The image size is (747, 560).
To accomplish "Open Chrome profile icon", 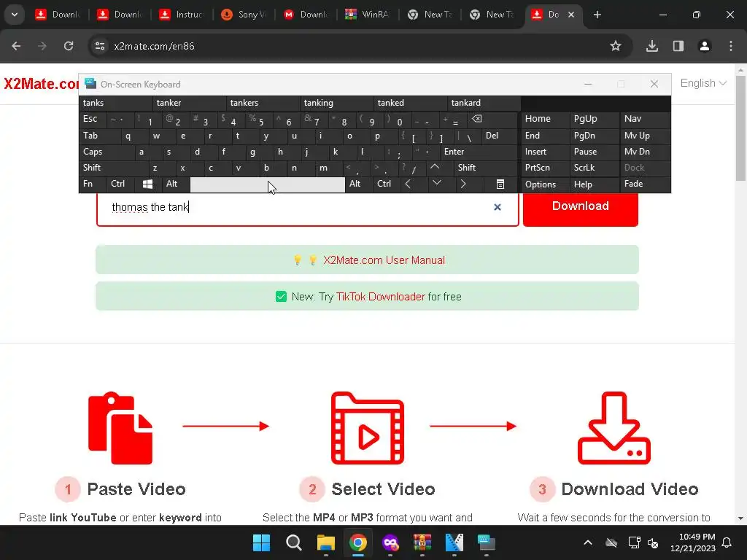I will pos(705,46).
